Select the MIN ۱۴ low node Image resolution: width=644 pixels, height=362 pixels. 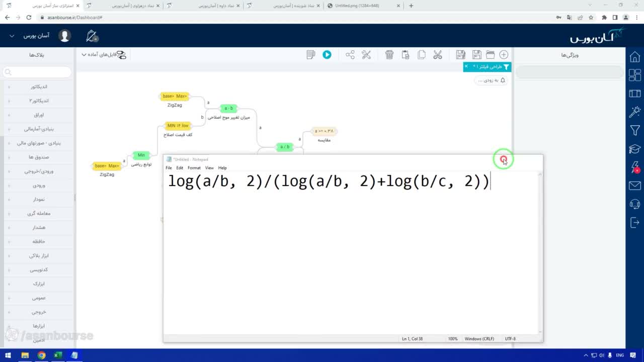point(178,126)
